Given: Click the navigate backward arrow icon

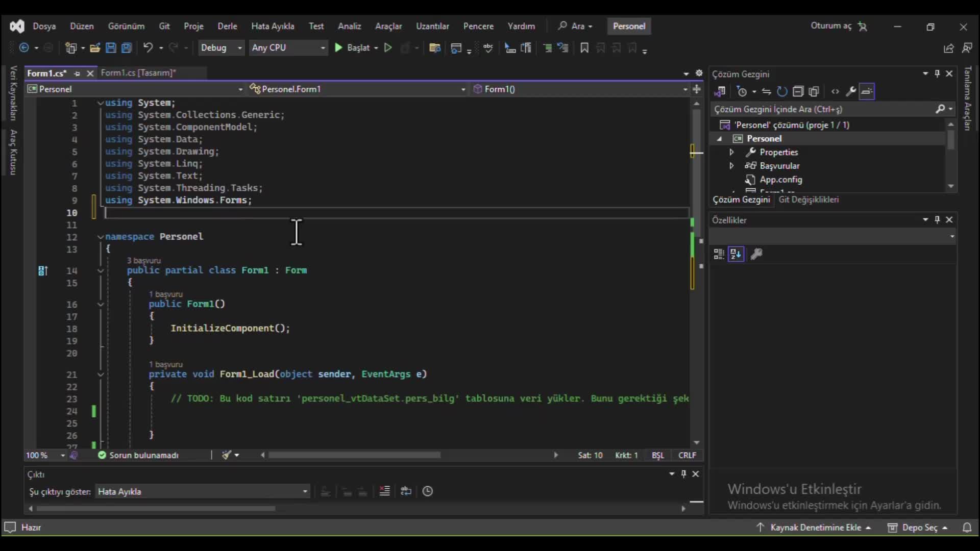Looking at the screenshot, I should click(24, 48).
